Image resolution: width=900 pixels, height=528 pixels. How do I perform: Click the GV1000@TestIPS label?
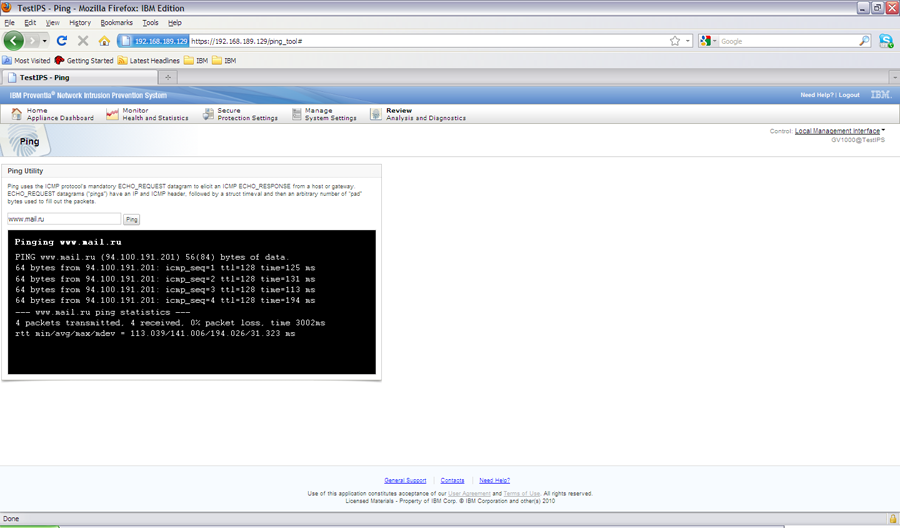click(x=858, y=140)
